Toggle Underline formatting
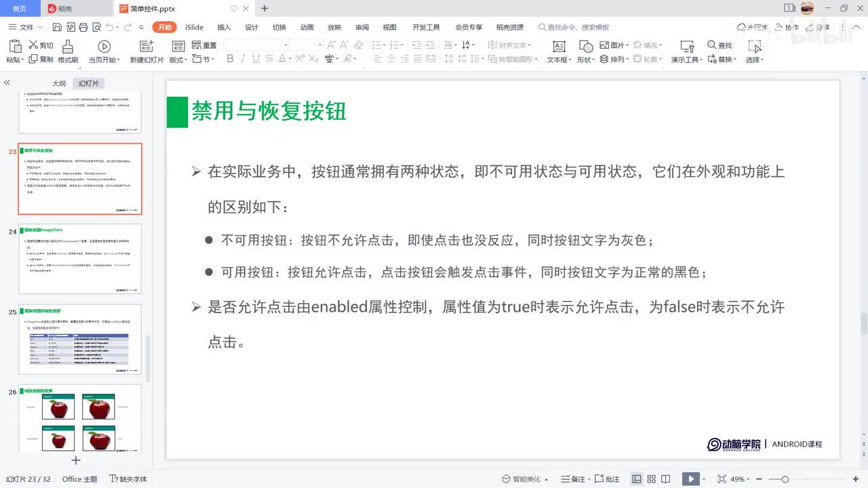This screenshot has height=488, width=868. (x=256, y=59)
